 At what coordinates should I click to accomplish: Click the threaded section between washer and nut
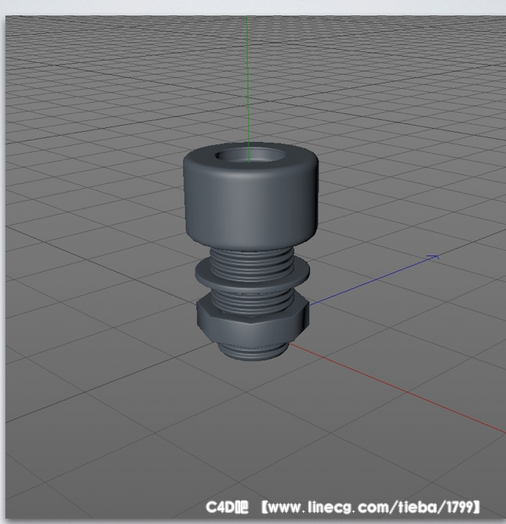pos(252,297)
